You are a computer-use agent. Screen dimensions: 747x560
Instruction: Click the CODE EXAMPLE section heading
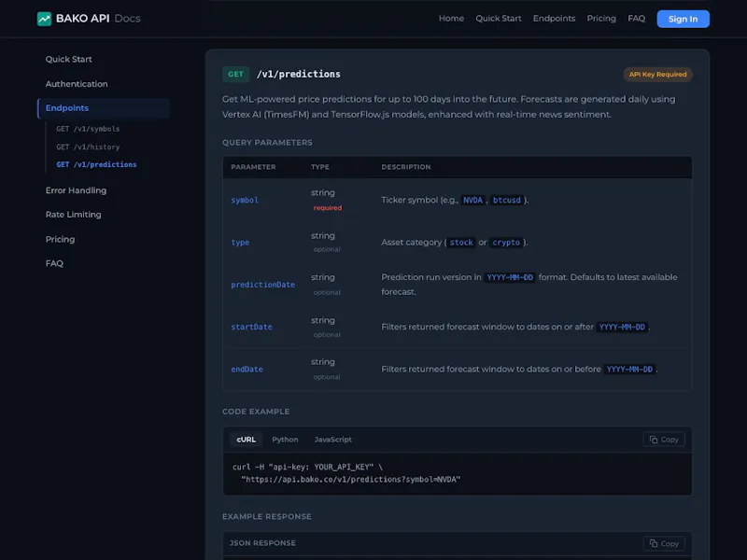(x=256, y=412)
